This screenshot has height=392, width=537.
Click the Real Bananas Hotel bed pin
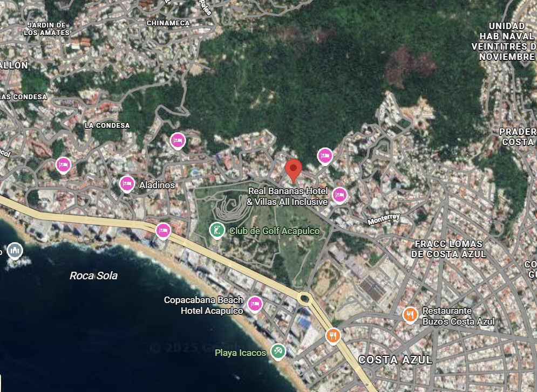coord(339,195)
